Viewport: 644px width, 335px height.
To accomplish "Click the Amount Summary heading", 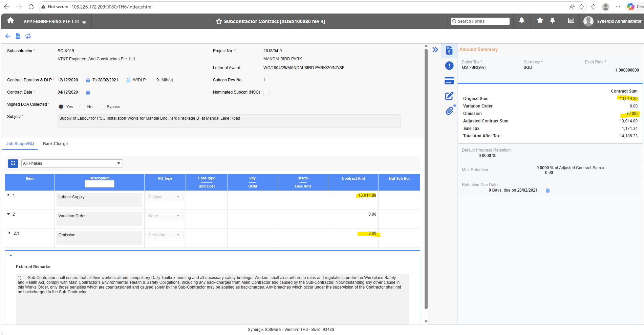I will pyautogui.click(x=478, y=50).
